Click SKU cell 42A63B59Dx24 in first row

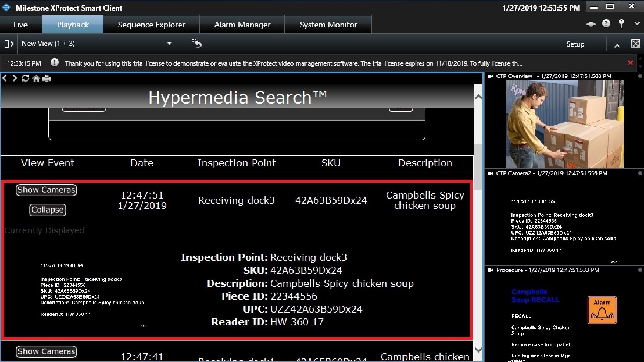[x=331, y=200]
